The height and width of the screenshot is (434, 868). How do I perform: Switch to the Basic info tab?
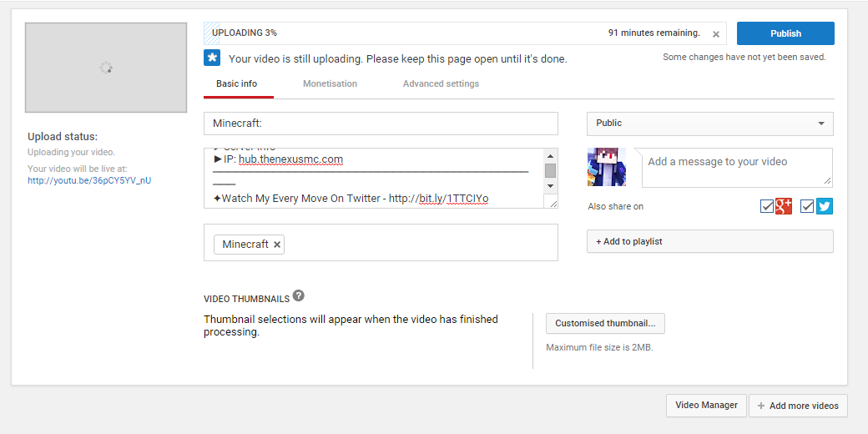coord(237,84)
